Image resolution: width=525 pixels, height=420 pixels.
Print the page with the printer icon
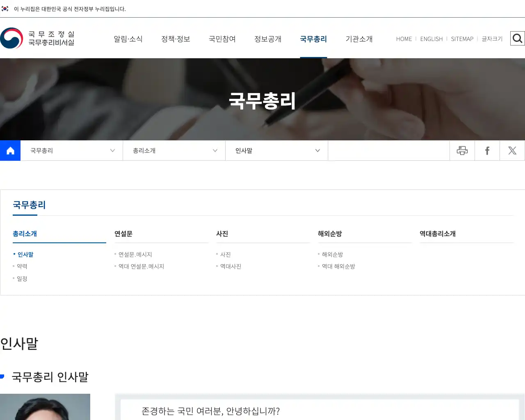click(462, 151)
